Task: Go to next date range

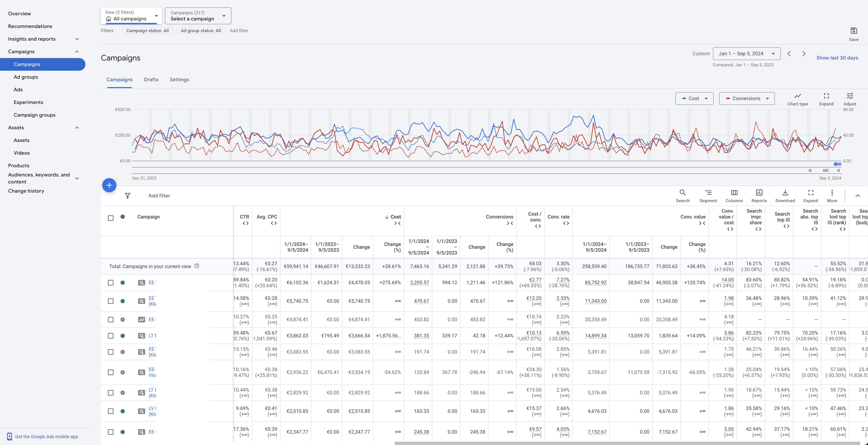Action: [x=804, y=54]
